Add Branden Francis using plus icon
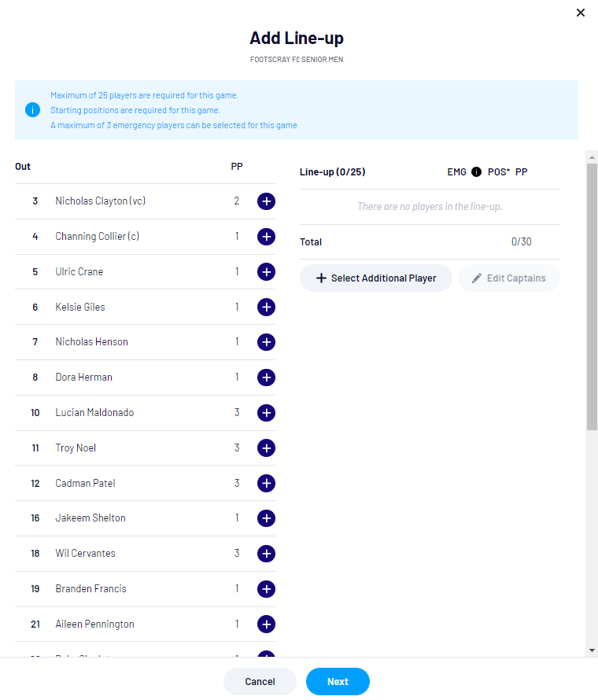The width and height of the screenshot is (598, 700). (x=266, y=589)
